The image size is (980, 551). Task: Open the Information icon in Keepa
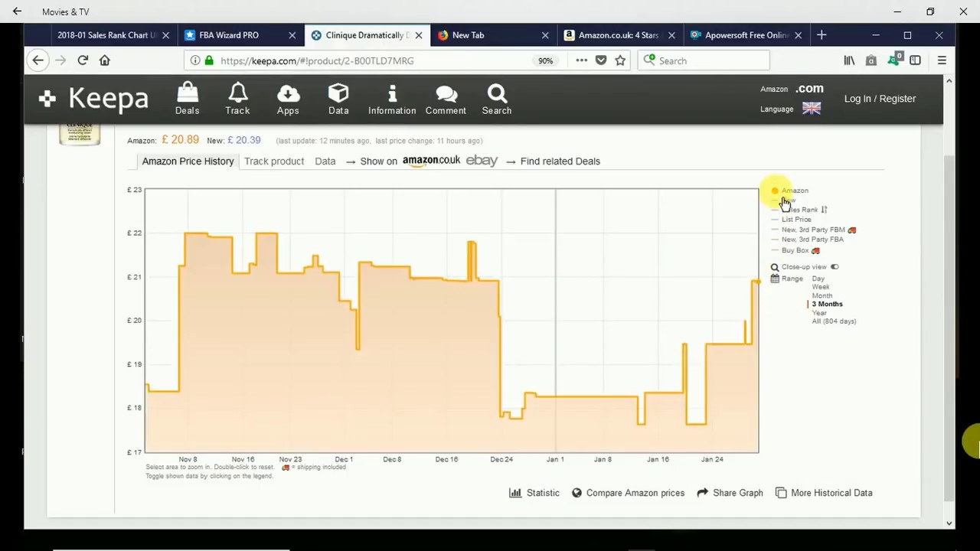[392, 99]
